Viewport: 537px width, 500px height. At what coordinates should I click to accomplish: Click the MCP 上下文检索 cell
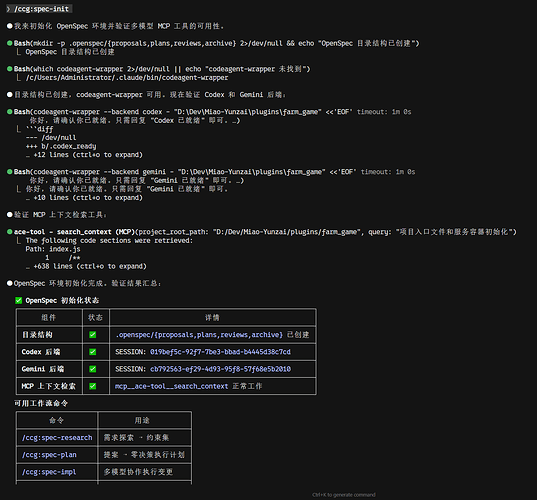click(49, 386)
